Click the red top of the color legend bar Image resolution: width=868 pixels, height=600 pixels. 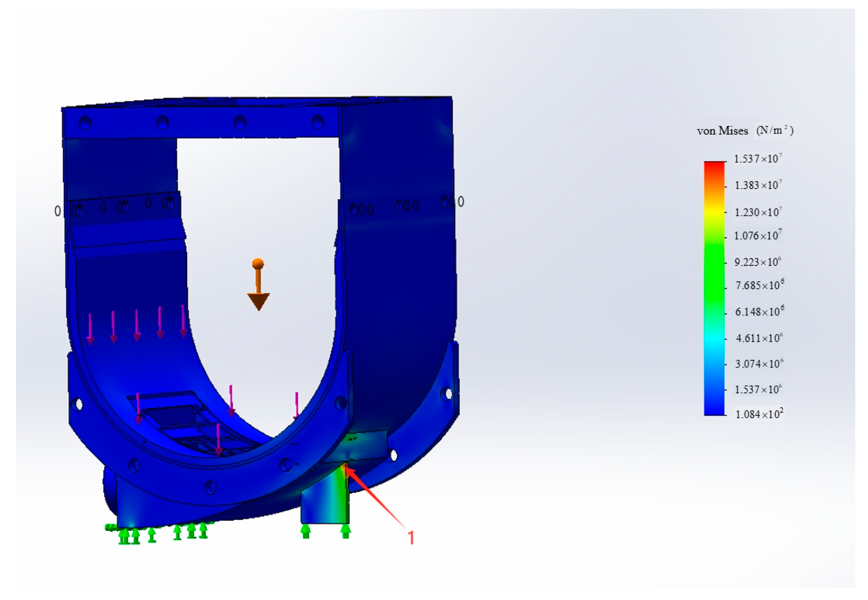[714, 166]
